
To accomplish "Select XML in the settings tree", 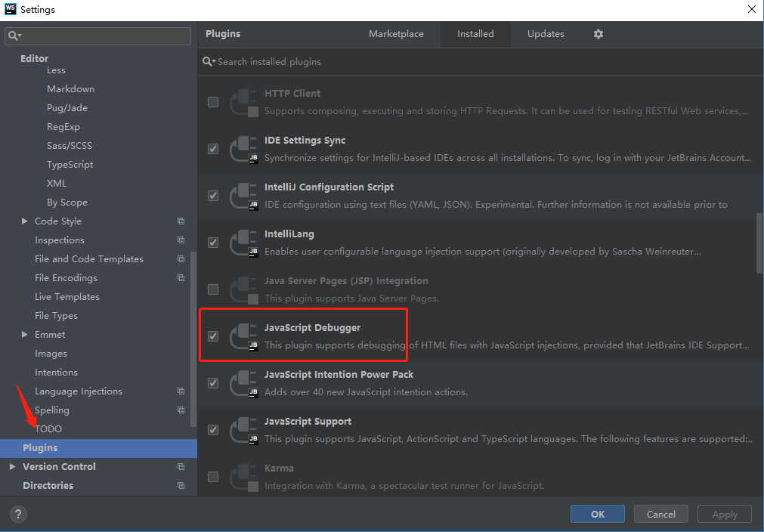I will tap(57, 183).
